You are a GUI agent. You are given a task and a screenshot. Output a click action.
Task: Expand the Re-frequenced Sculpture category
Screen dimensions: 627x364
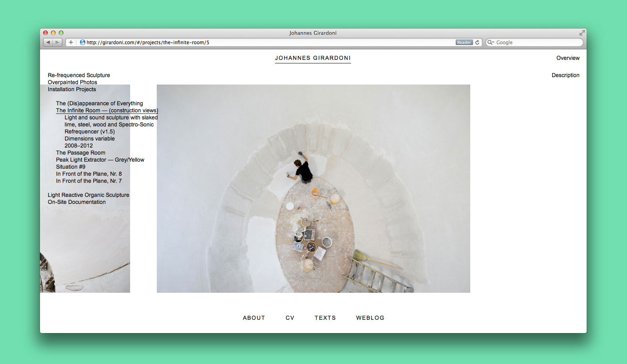(79, 75)
